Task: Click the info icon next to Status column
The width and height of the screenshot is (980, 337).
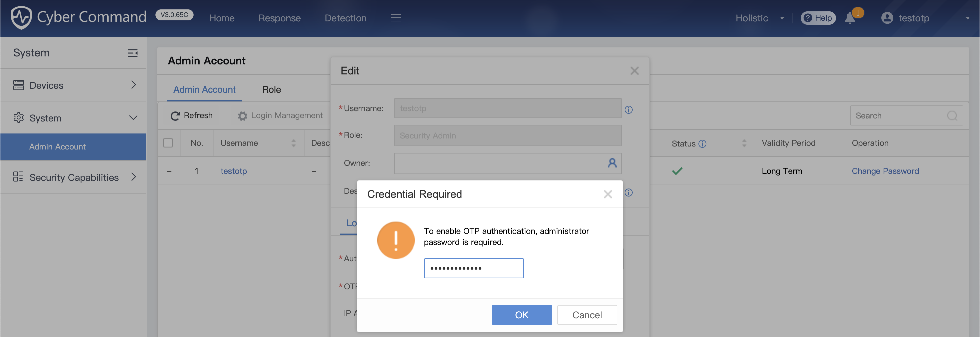Action: pos(703,143)
